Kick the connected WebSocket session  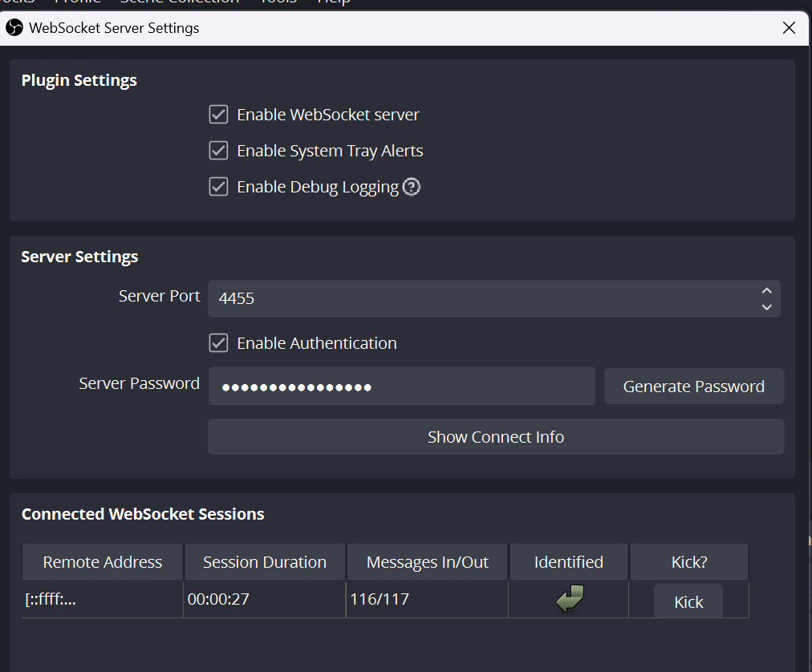tap(688, 601)
